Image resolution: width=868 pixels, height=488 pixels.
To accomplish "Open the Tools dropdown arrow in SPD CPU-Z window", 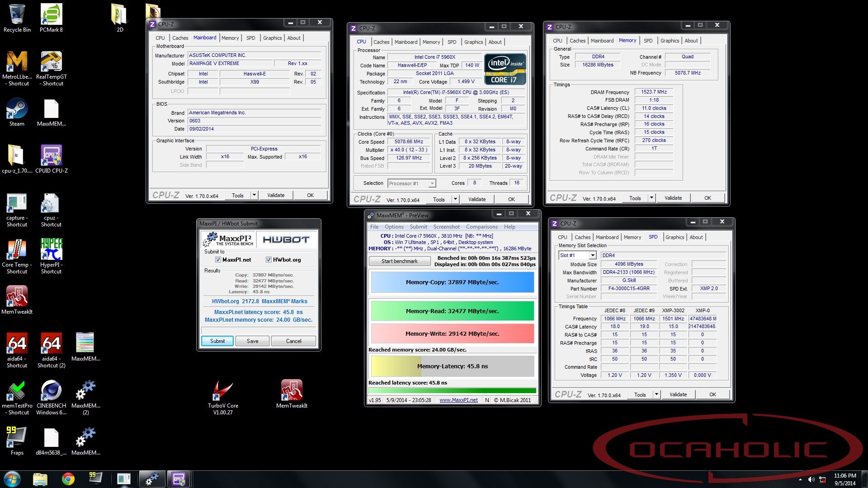I will click(x=656, y=394).
